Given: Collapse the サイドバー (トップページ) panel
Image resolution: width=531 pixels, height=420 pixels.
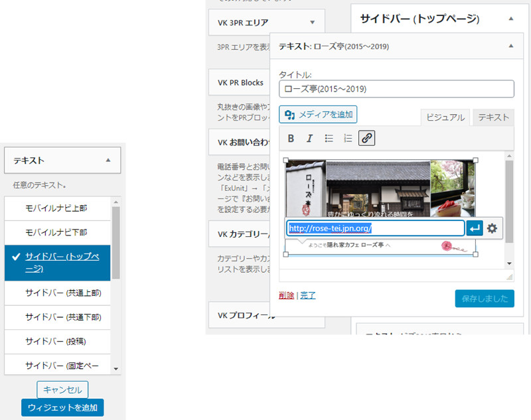Looking at the screenshot, I should [x=510, y=19].
